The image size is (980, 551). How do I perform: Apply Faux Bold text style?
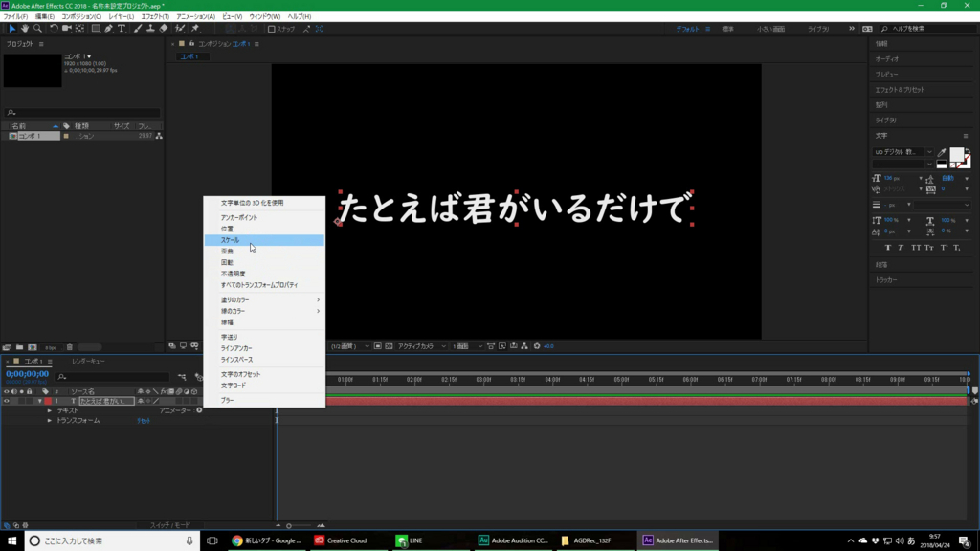point(887,248)
